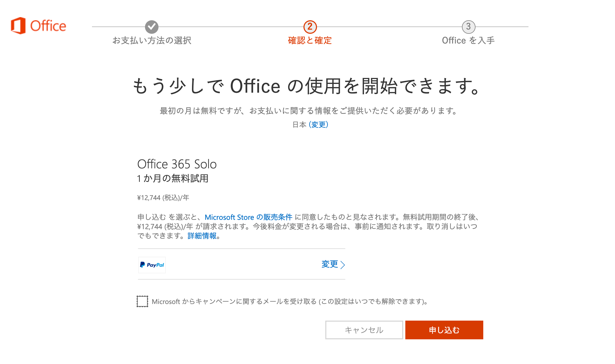Click the step 2 circle icon
Screen dimensions: 615x364
coord(310,27)
